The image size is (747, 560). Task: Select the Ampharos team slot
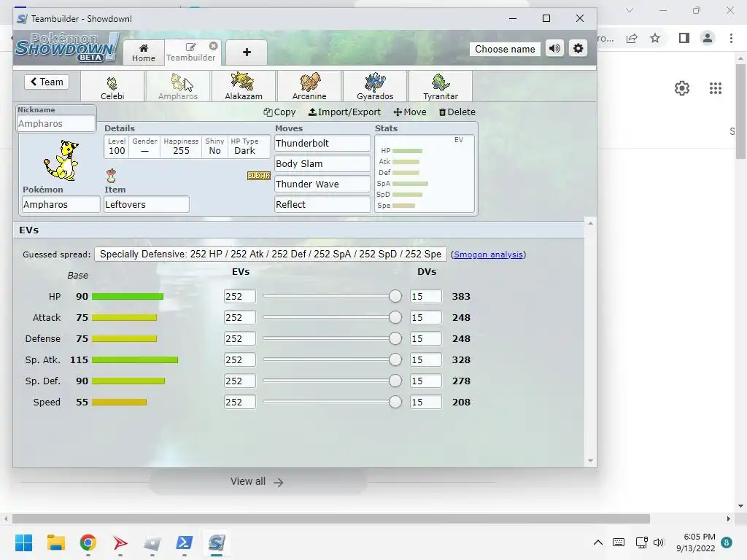pyautogui.click(x=178, y=86)
